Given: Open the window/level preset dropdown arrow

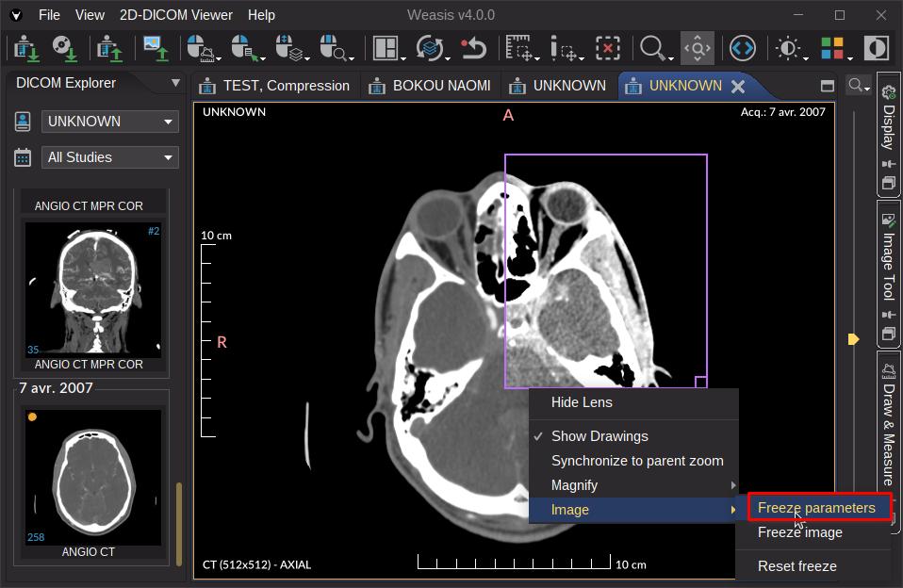Looking at the screenshot, I should [x=806, y=58].
